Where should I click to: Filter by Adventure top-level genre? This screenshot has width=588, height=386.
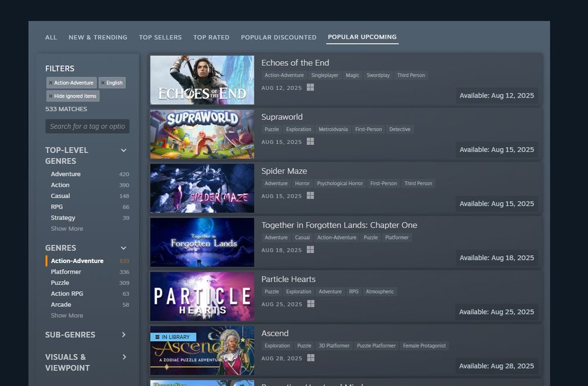[x=66, y=174]
